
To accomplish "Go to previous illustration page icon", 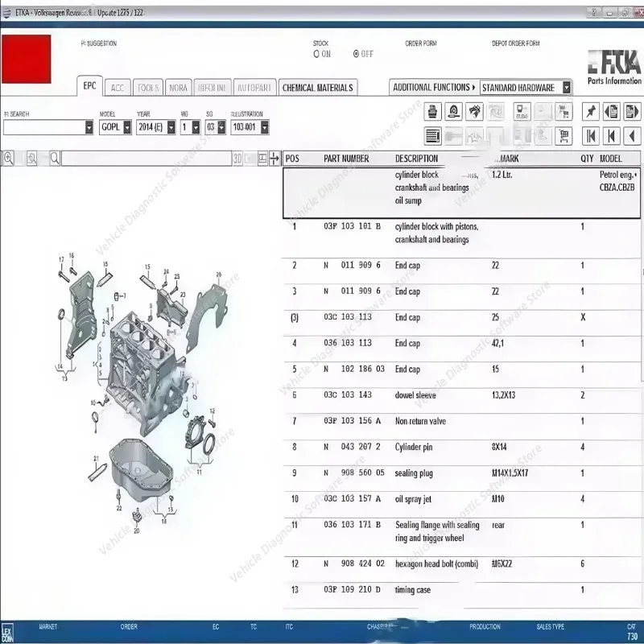I will click(611, 111).
